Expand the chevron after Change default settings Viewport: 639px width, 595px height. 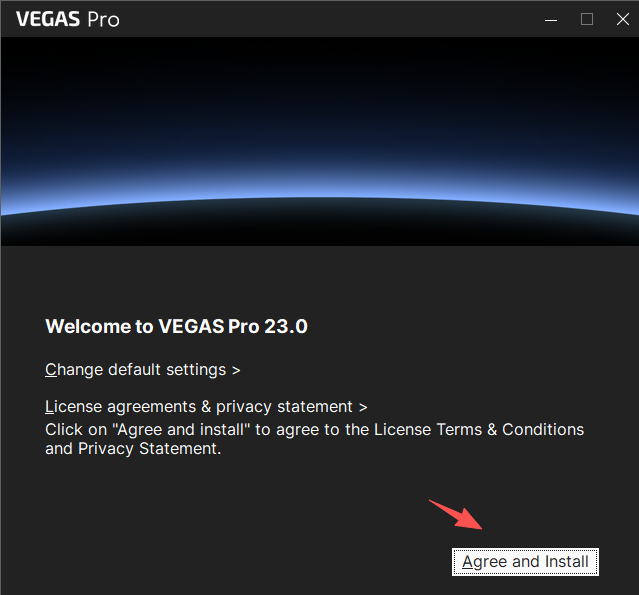click(236, 370)
